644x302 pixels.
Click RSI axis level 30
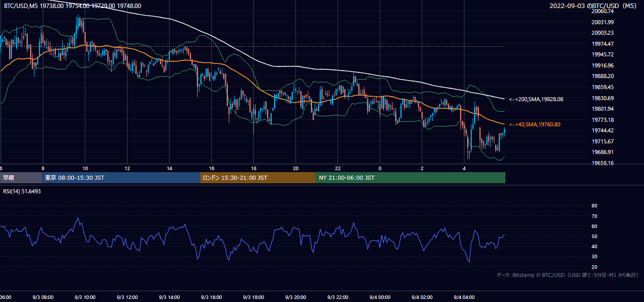click(594, 257)
